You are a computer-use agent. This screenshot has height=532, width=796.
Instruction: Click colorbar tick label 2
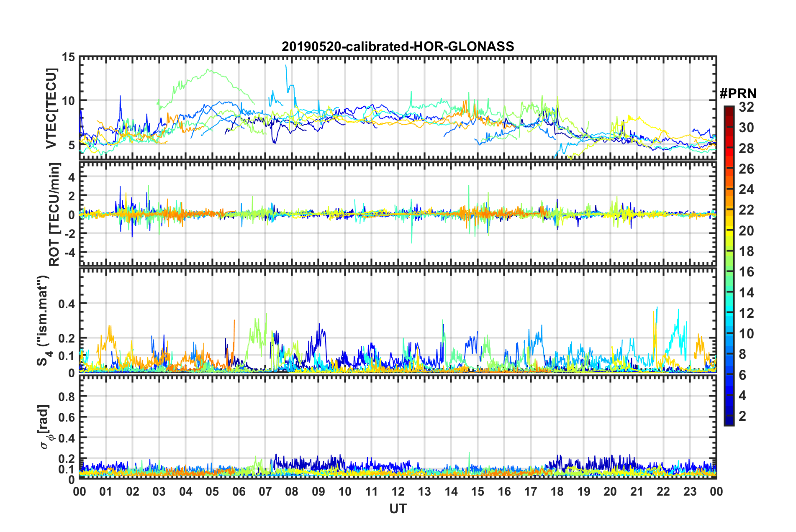click(742, 416)
